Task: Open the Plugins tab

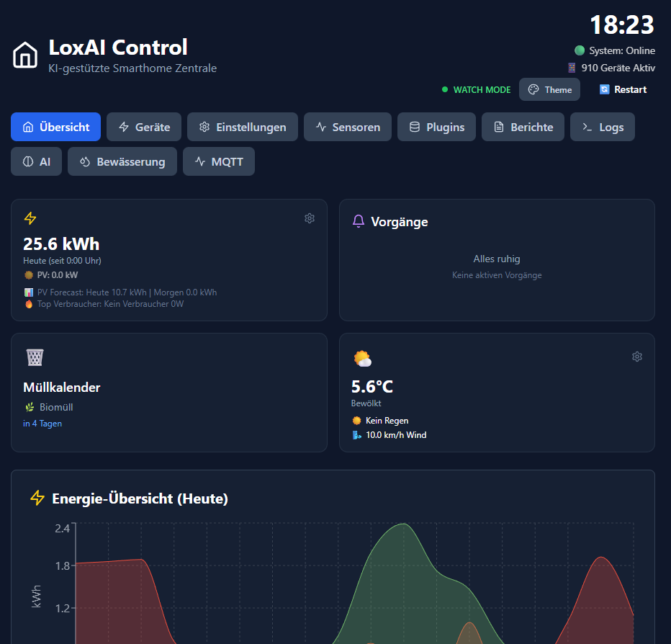Action: tap(436, 127)
